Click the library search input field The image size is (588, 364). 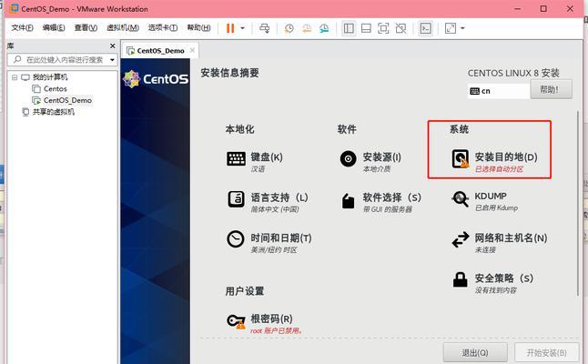(64, 59)
